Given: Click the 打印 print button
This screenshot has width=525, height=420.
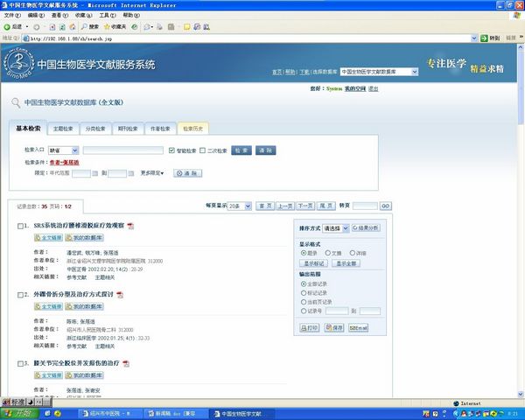Looking at the screenshot, I should pos(309,327).
